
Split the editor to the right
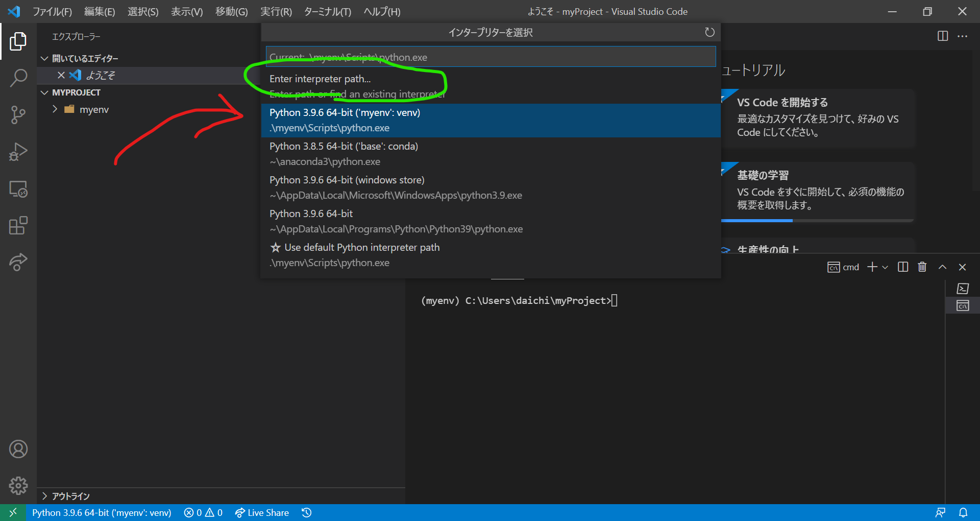click(943, 36)
